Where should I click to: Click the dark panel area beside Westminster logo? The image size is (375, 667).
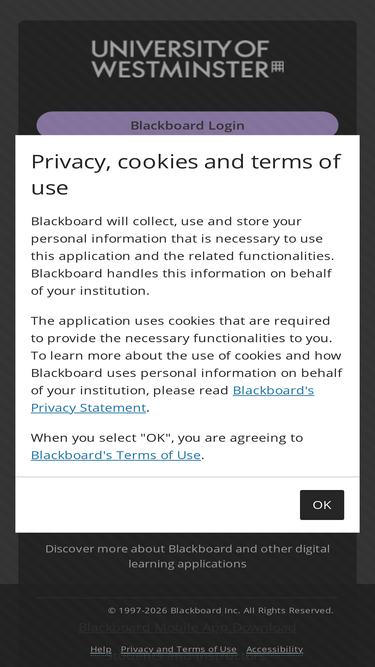pos(54,59)
